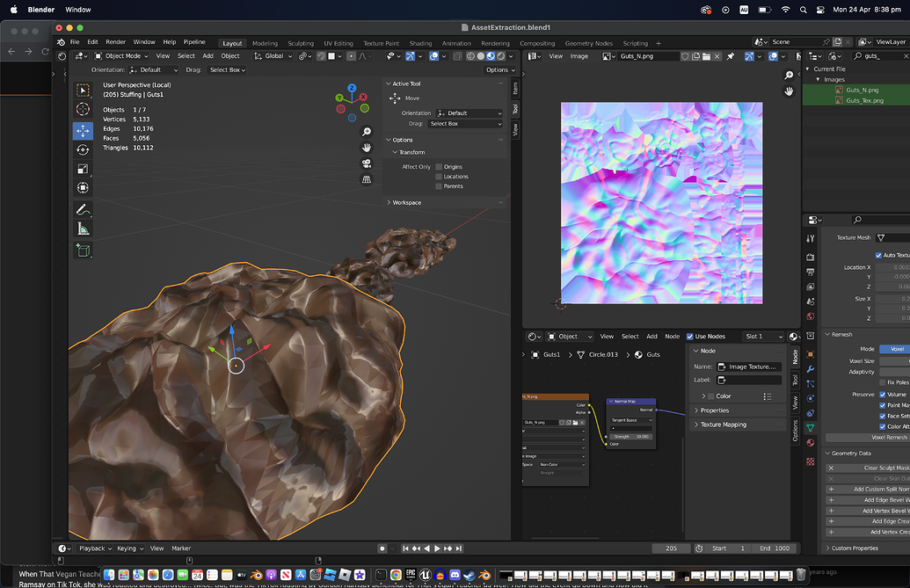
Task: Click play animation button in timeline
Action: pyautogui.click(x=437, y=548)
